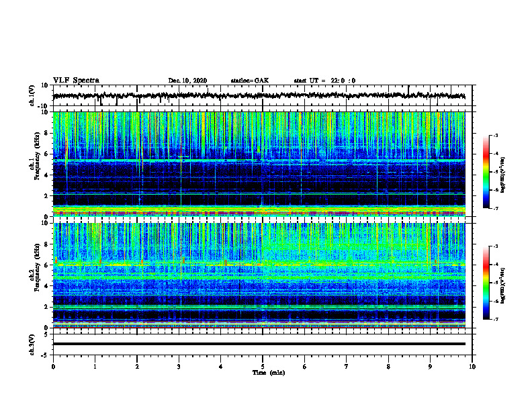Click the ch.2 color scale bar
532x411 pixels.
coord(486,283)
